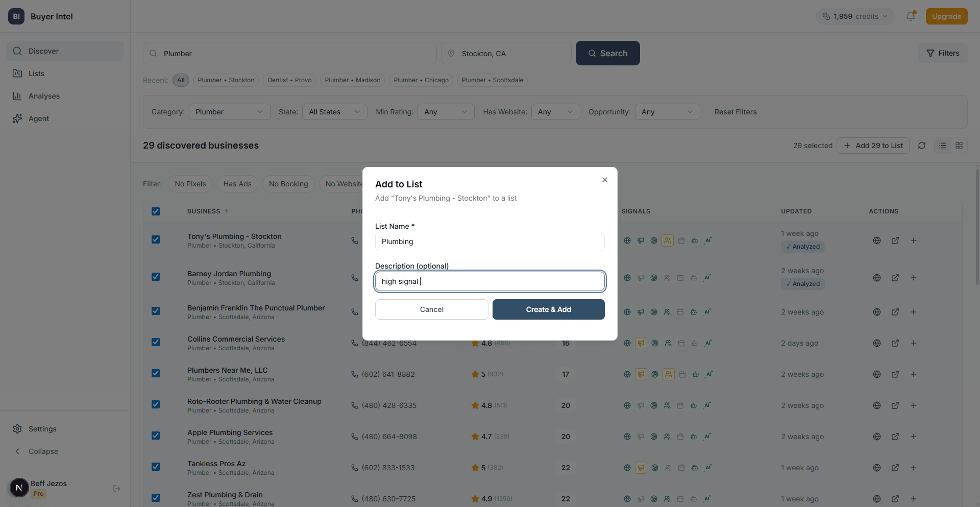Click the highlighted people signal on Tony's Plumbing row
The width and height of the screenshot is (980, 507).
point(667,240)
